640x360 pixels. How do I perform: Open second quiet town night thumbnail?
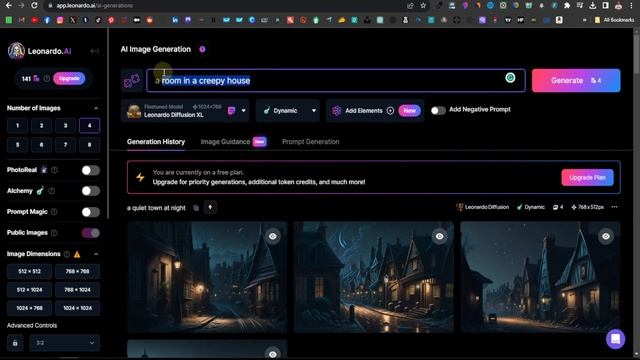coord(373,277)
